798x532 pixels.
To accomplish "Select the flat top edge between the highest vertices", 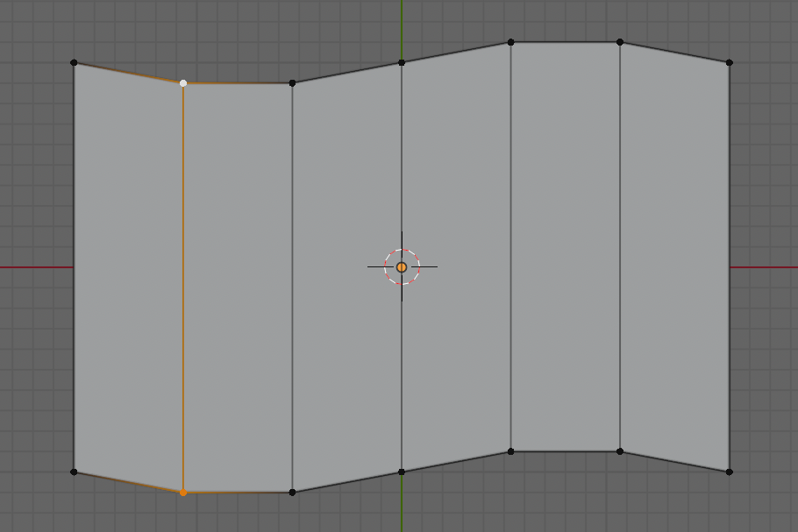I will [x=566, y=42].
